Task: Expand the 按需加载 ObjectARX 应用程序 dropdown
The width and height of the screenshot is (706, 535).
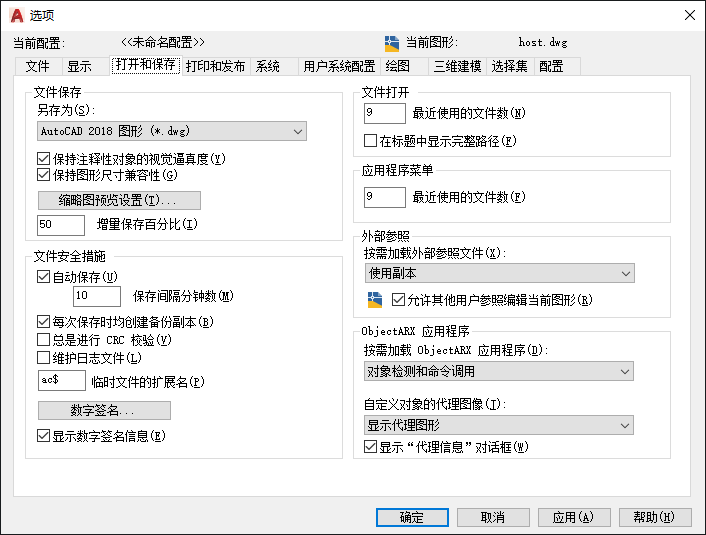Action: pos(499,372)
